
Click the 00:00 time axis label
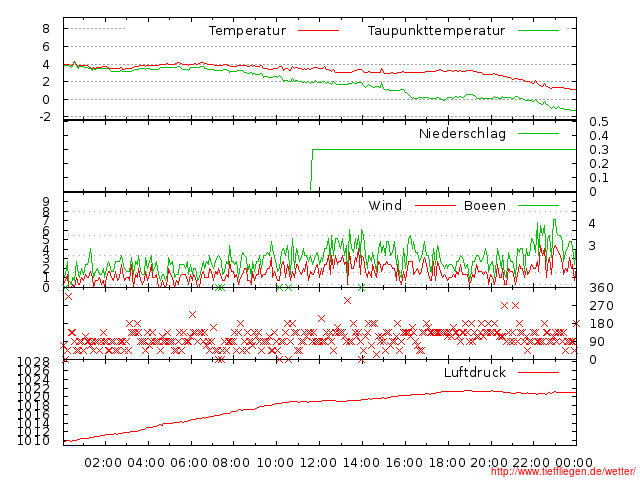574,463
